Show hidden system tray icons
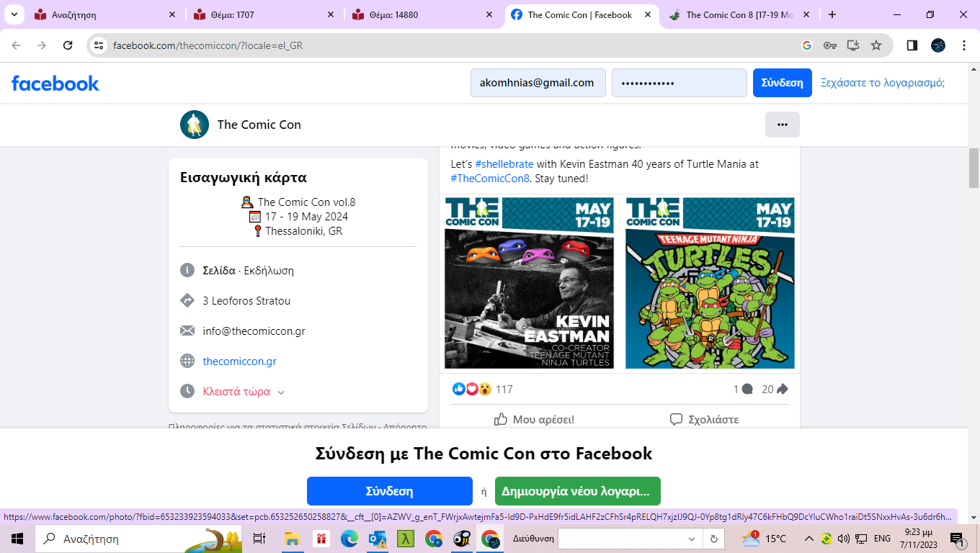Image resolution: width=980 pixels, height=553 pixels. coord(808,539)
